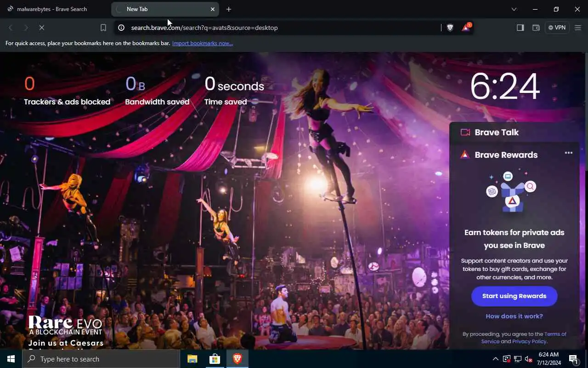Click the VPN button
This screenshot has width=588, height=368.
point(557,28)
